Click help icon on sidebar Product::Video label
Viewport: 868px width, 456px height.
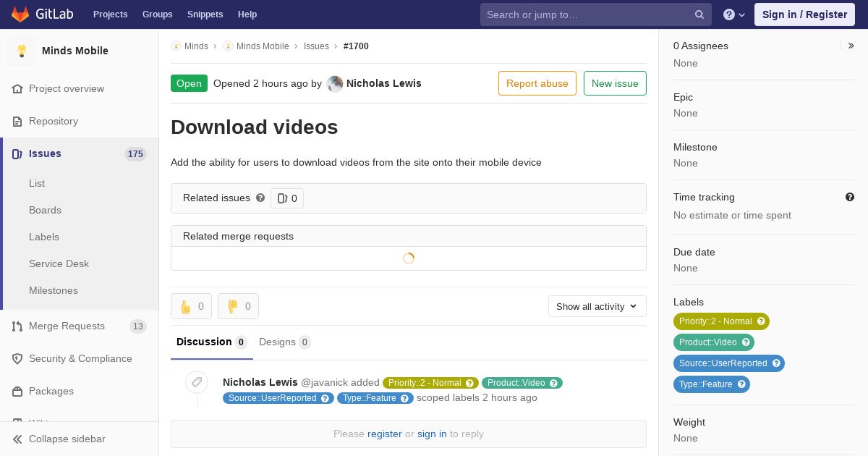(746, 342)
